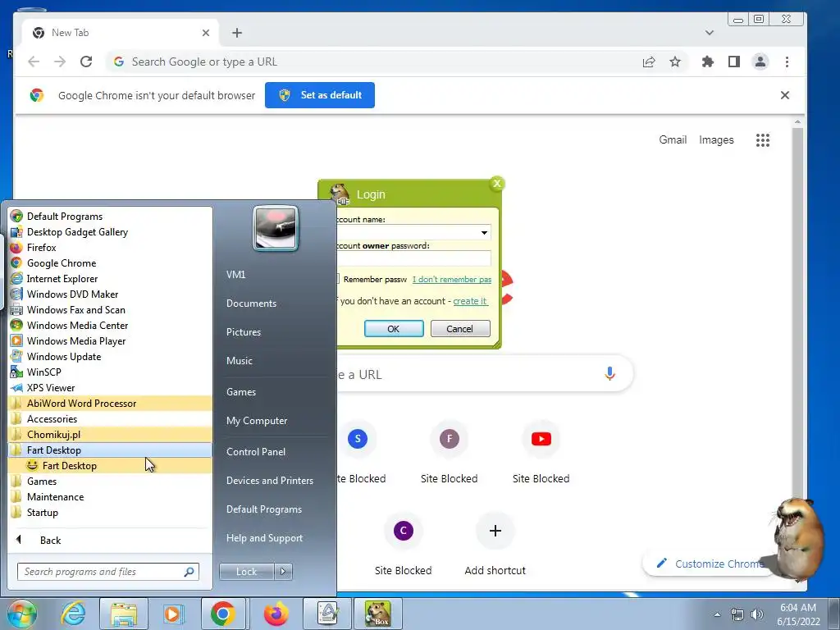Click Customize Chrome button
Viewport: 840px width, 630px height.
coord(708,564)
